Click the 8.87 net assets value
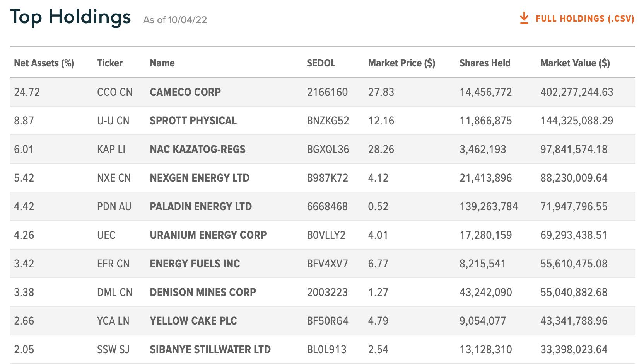 click(x=24, y=121)
